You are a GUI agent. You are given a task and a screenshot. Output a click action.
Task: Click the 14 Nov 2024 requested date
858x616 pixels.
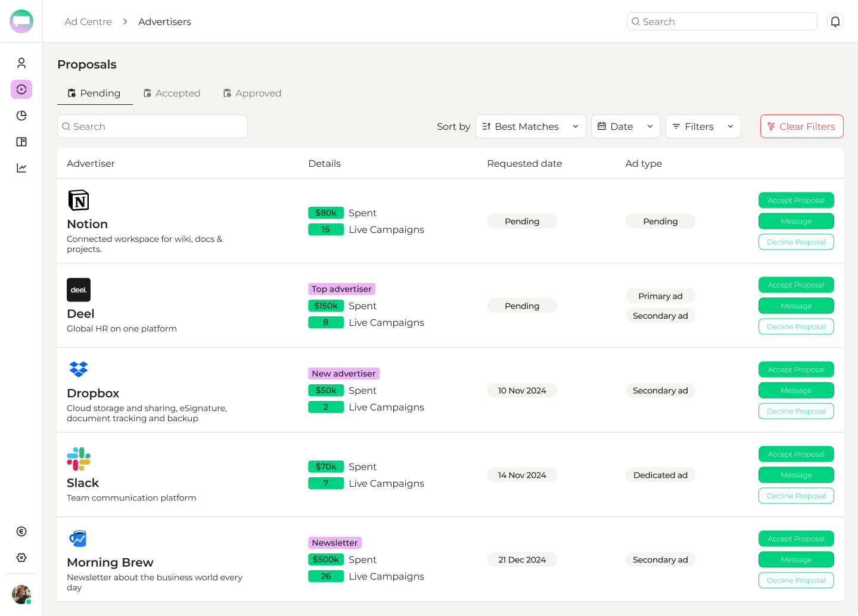(x=522, y=475)
